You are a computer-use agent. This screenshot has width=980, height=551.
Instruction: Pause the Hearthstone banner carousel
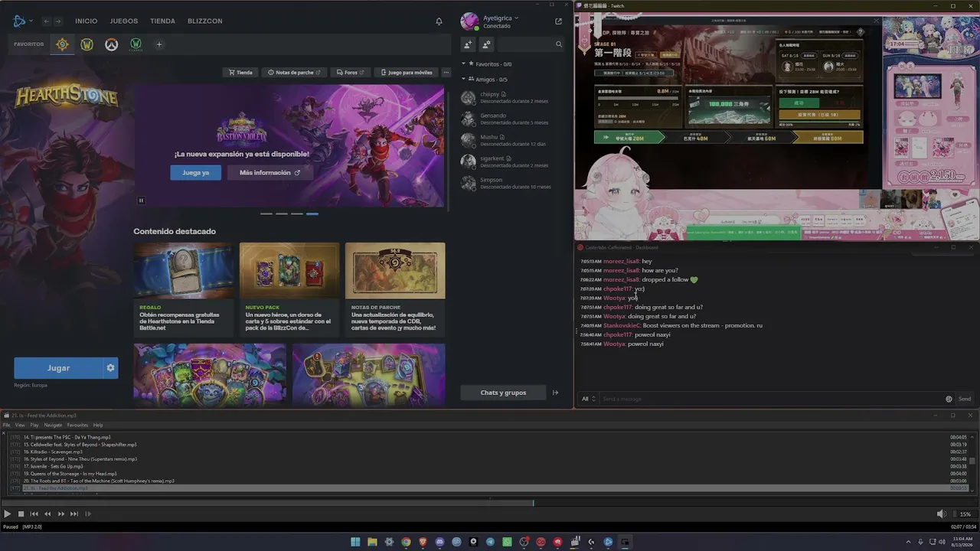point(142,201)
